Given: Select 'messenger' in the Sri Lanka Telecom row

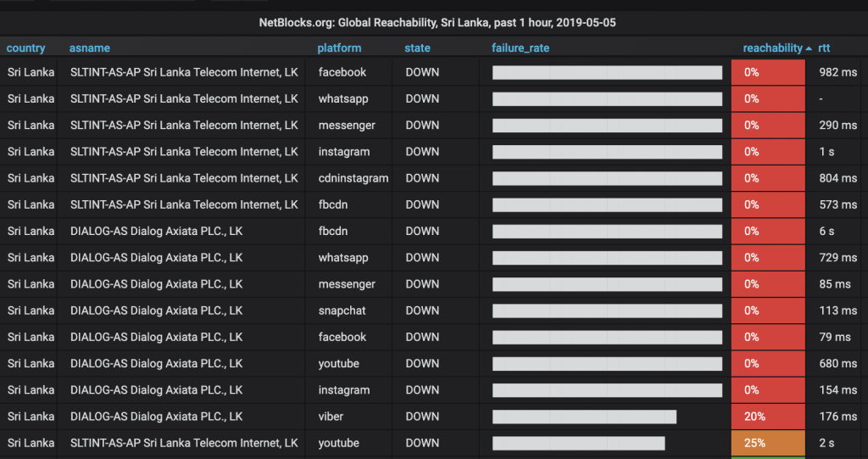Looking at the screenshot, I should (347, 126).
